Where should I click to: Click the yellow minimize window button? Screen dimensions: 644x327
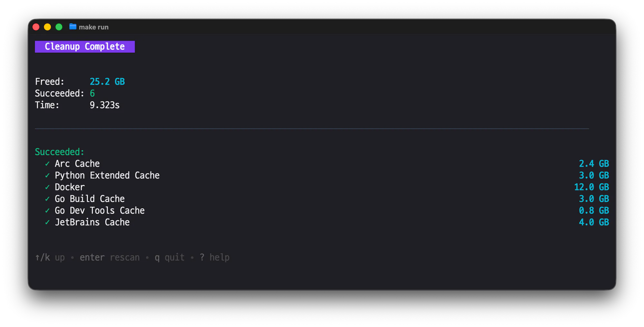click(47, 27)
